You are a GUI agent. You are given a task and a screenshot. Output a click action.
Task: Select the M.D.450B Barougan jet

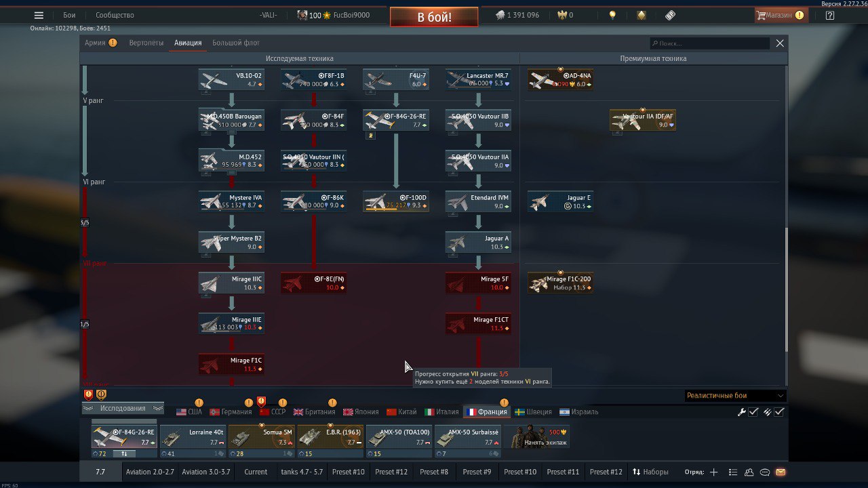pos(231,121)
